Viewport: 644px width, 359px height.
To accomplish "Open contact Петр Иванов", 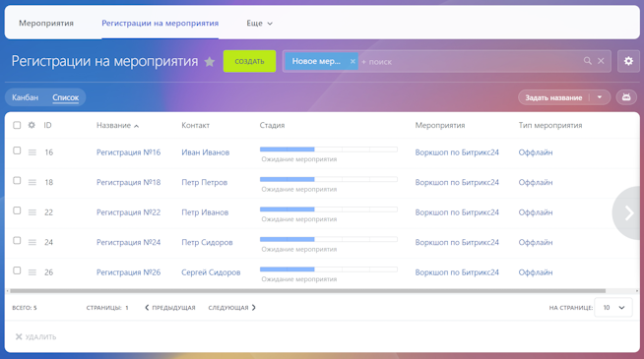I will point(205,212).
